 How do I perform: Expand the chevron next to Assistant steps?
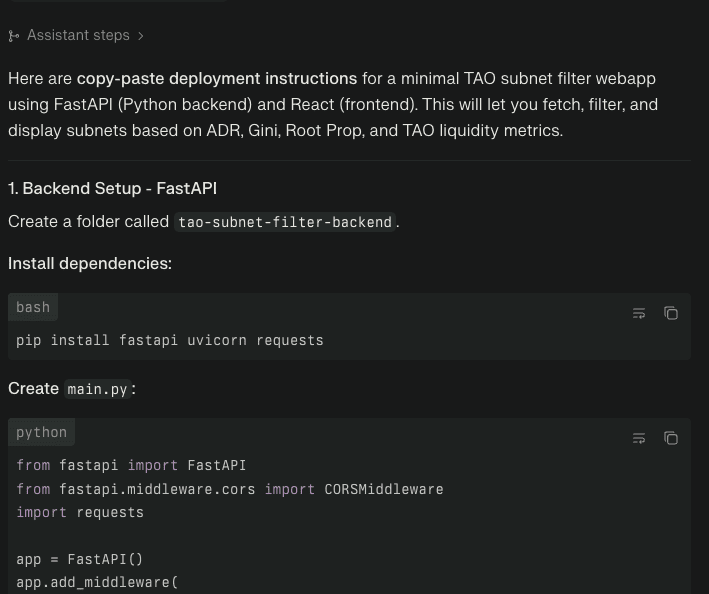[141, 36]
